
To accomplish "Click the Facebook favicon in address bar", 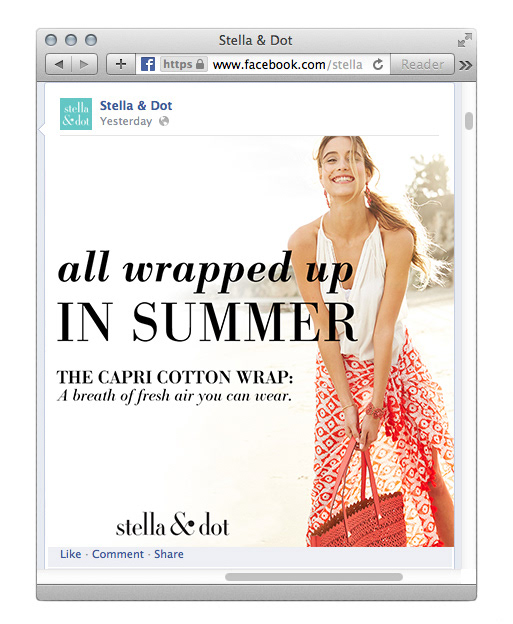I will pos(148,64).
